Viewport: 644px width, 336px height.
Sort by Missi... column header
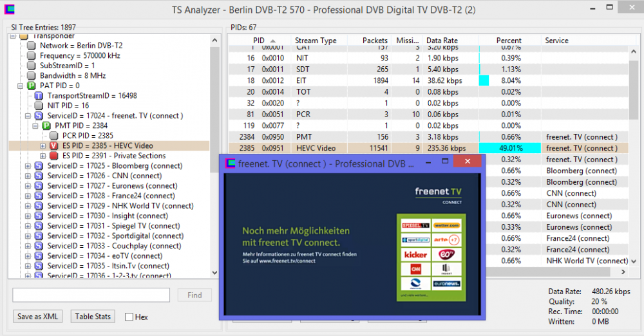(x=406, y=41)
